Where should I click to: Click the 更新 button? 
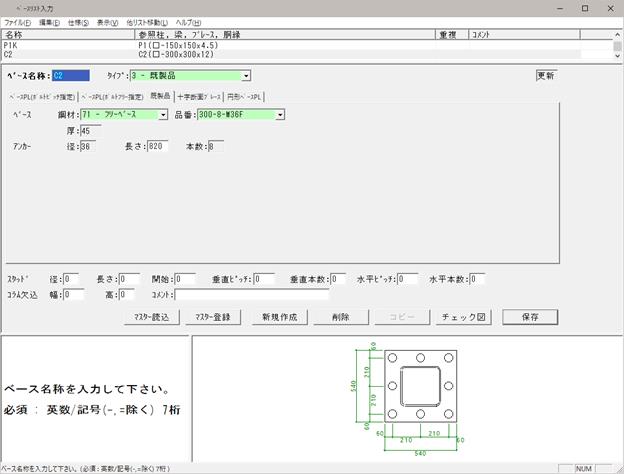click(x=546, y=76)
